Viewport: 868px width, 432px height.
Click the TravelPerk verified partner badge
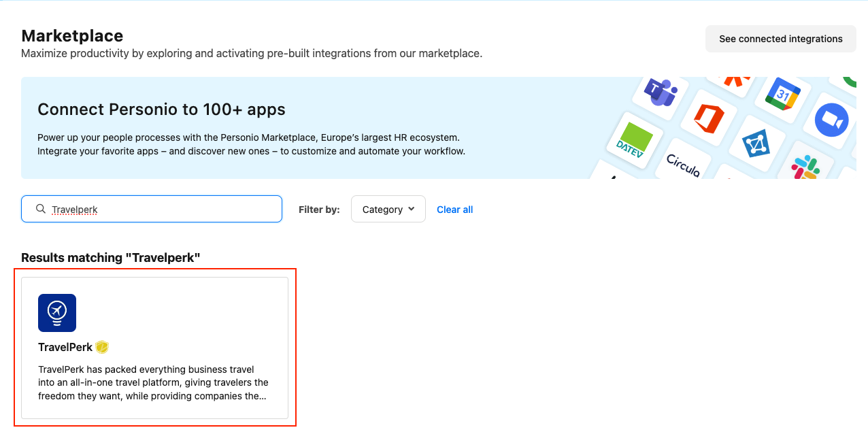(102, 347)
